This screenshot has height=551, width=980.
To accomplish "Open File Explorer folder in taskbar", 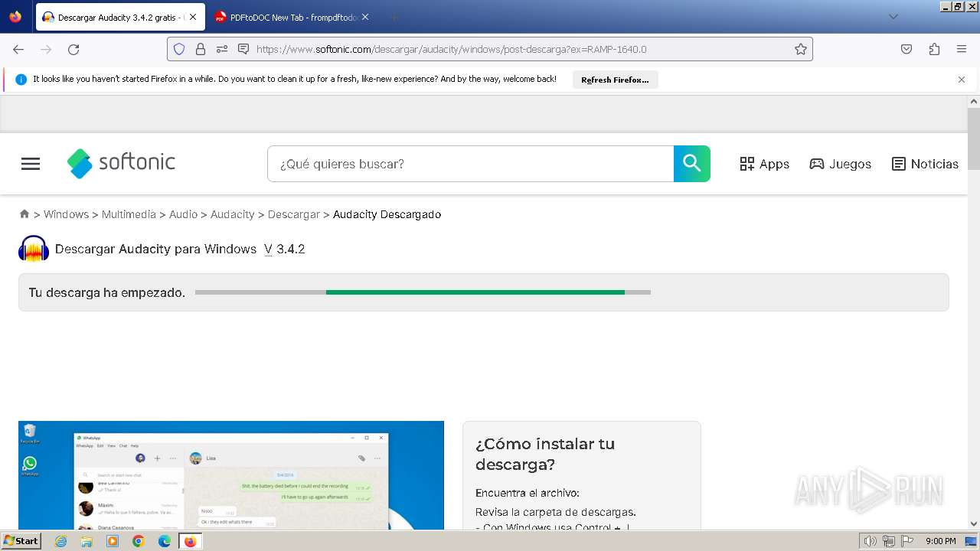I will pyautogui.click(x=87, y=541).
